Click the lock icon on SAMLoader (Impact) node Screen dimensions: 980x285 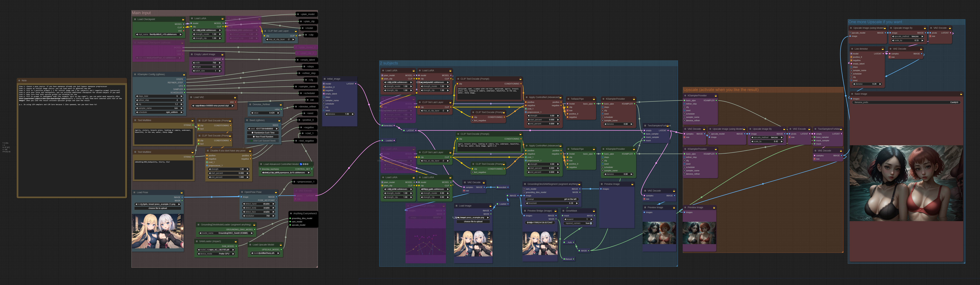(236, 241)
